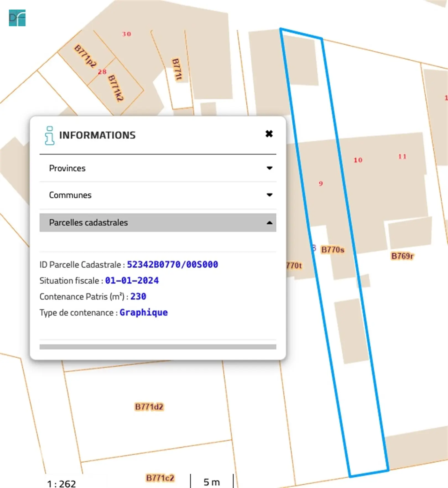The image size is (448, 488).
Task: Click the parcel ID 52342B0770/00S000
Action: 172,265
